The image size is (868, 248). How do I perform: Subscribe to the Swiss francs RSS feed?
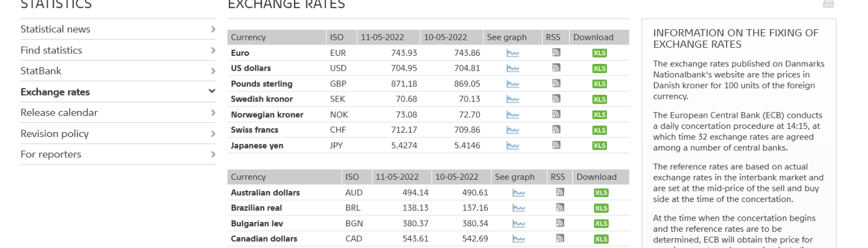point(556,130)
